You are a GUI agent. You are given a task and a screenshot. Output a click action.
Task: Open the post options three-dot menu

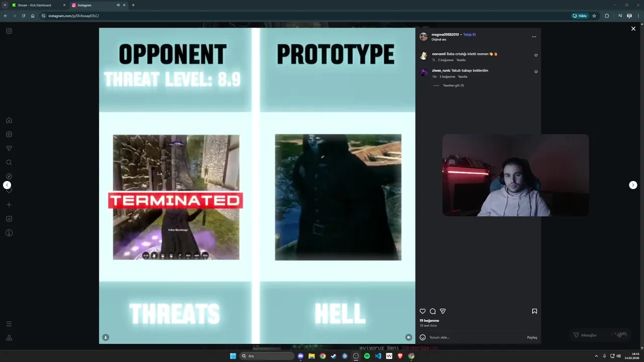click(534, 36)
